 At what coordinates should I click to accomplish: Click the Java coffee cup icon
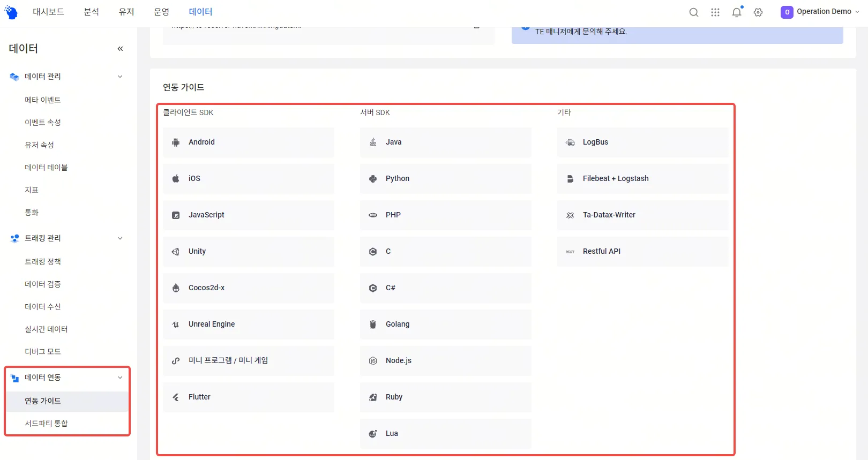coord(373,142)
